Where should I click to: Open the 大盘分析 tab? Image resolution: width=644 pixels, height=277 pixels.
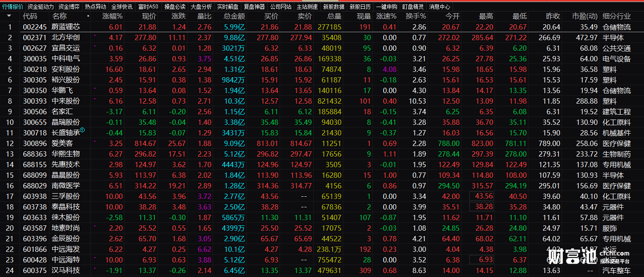point(202,7)
